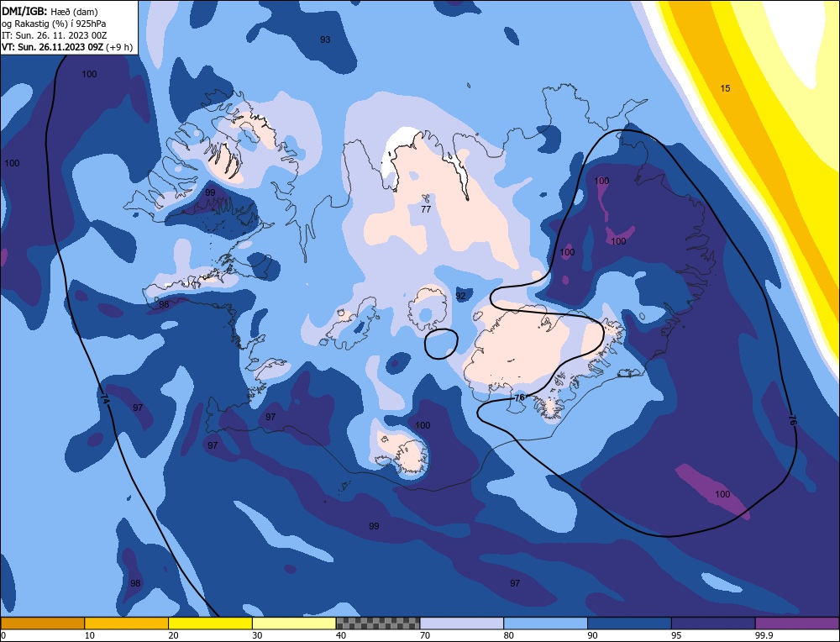
Task: Click the legend scale value "90"
Action: (592, 635)
